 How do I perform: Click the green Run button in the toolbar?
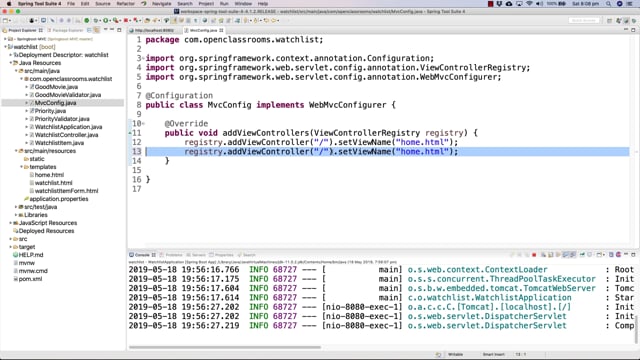tap(106, 20)
